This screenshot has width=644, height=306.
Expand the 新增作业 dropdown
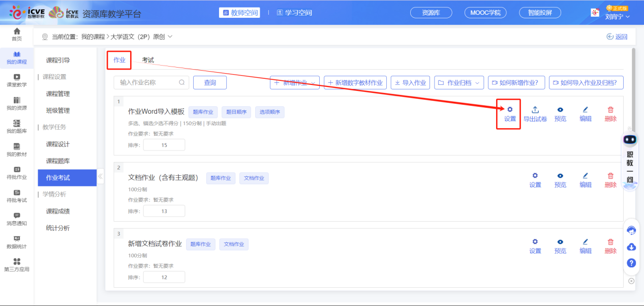[295, 83]
